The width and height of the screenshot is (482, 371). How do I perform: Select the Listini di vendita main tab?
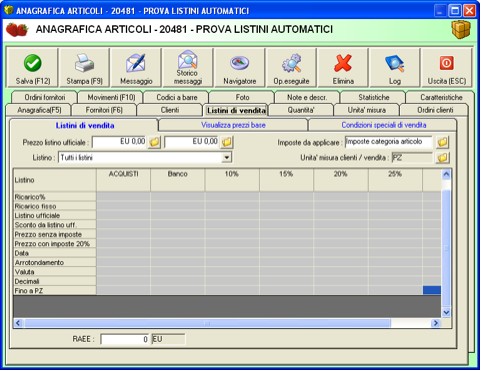(236, 110)
